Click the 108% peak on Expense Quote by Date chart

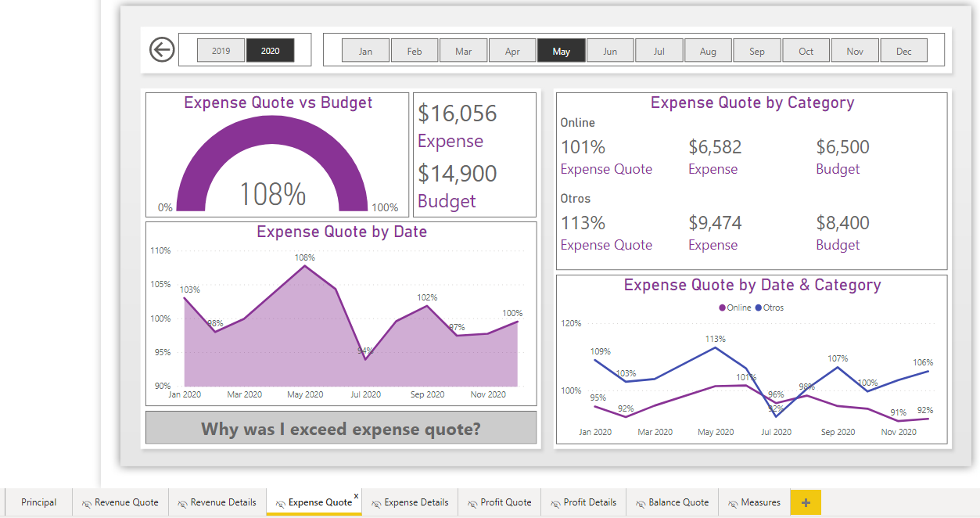point(306,267)
